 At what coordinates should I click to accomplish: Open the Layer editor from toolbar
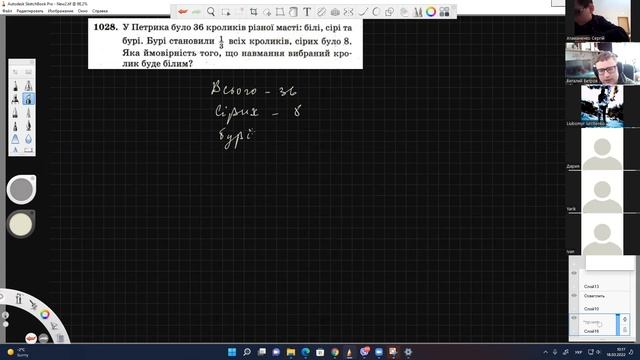click(404, 12)
